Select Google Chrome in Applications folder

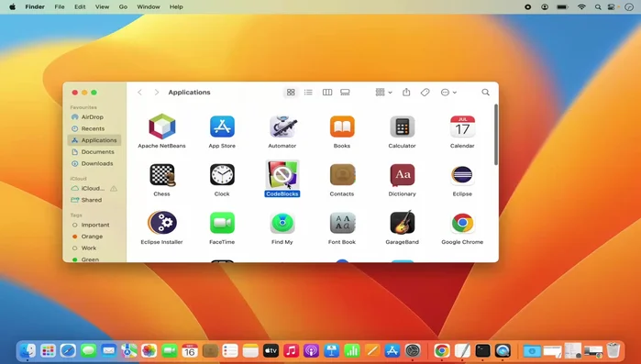click(x=462, y=223)
